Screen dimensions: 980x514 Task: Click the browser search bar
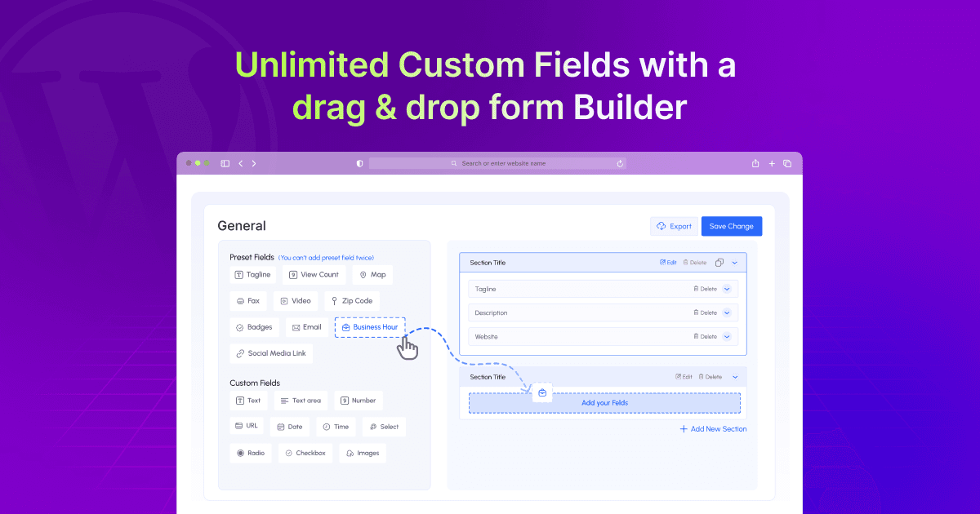tap(497, 163)
